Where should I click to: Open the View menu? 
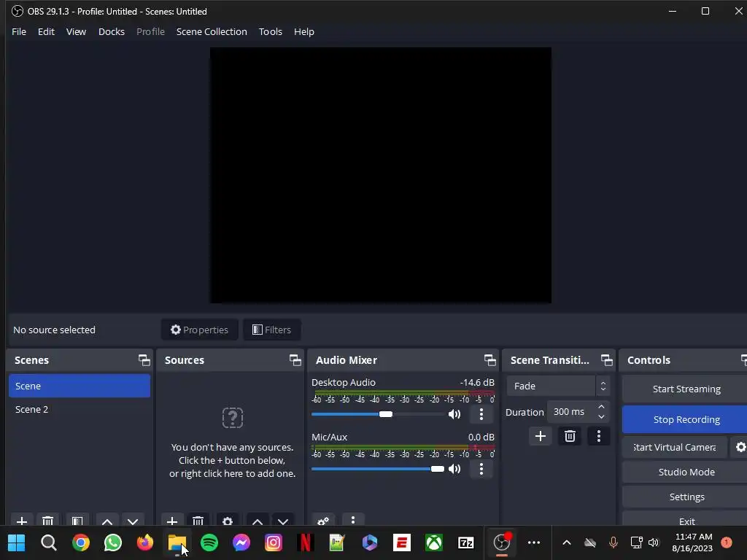76,31
